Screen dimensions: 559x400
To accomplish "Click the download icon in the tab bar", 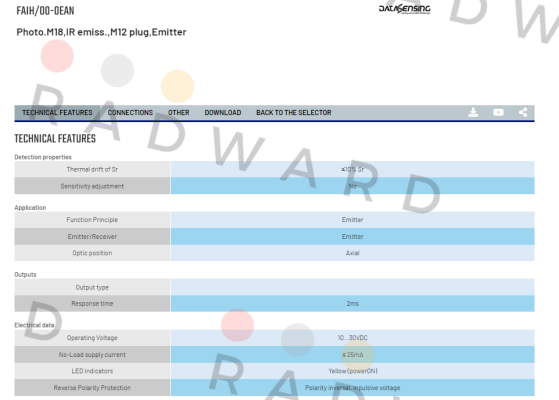I will (473, 113).
